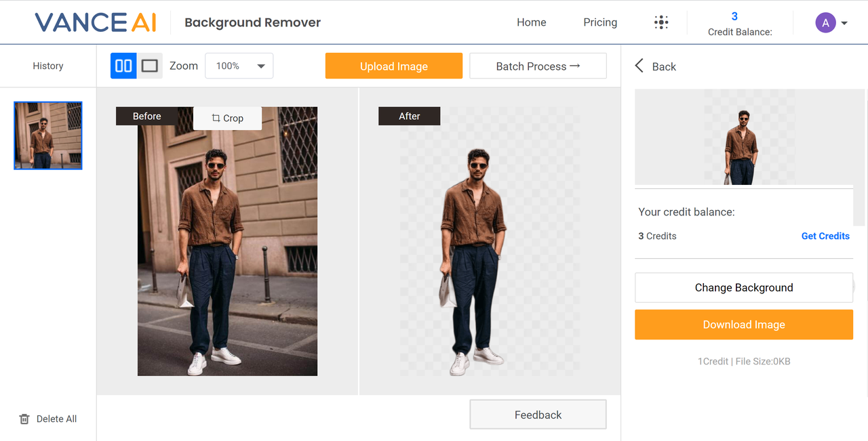The image size is (868, 441).
Task: Switch to side-by-side compare view
Action: pos(123,66)
